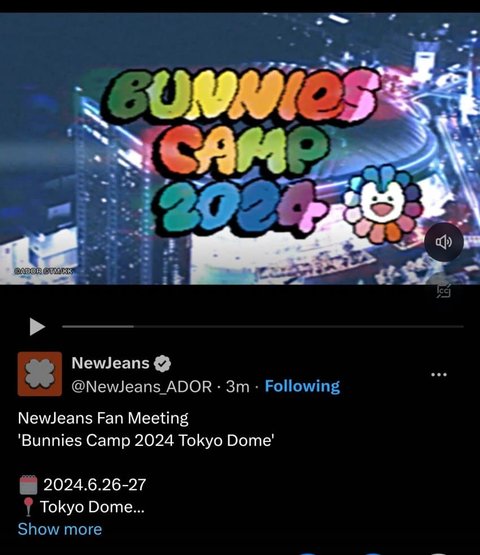Click the Following label
Viewport: 480px width, 555px height.
click(302, 386)
